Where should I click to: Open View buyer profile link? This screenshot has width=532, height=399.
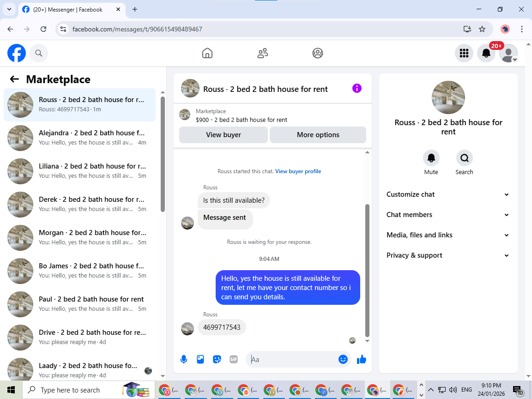pos(298,171)
